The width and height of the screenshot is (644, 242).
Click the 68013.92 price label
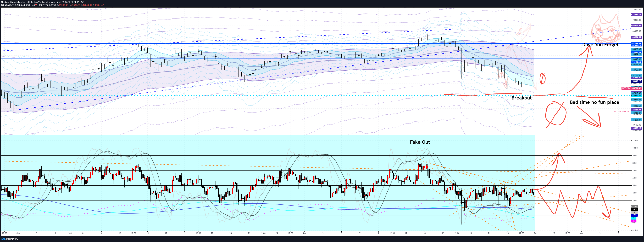(636, 25)
